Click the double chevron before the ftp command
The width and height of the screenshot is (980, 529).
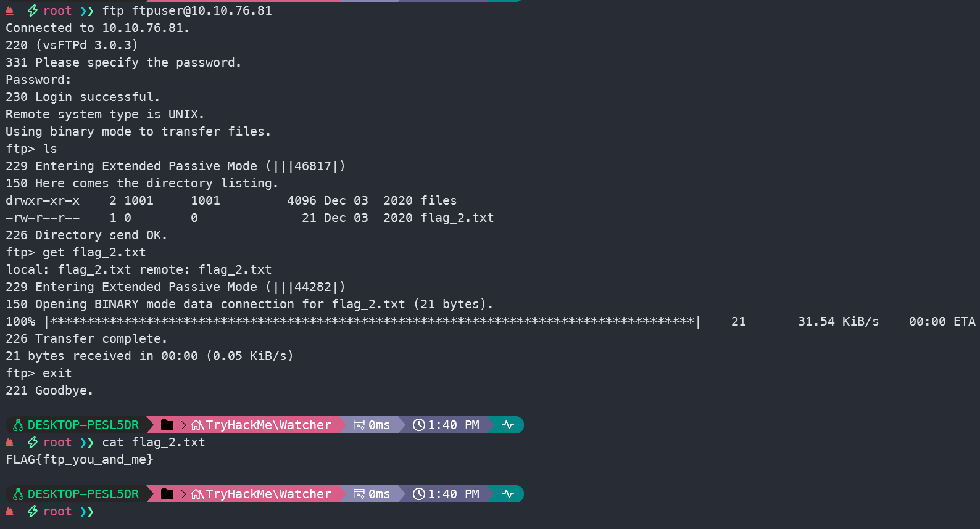[x=87, y=10]
